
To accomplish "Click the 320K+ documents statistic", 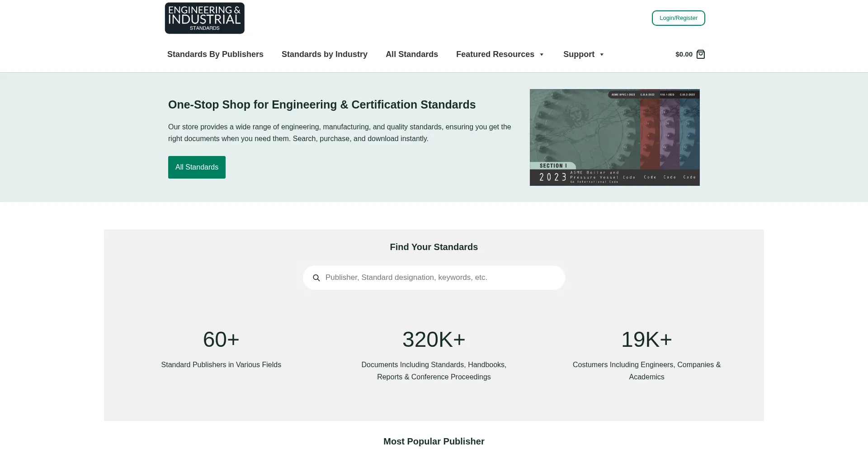I will click(x=434, y=340).
